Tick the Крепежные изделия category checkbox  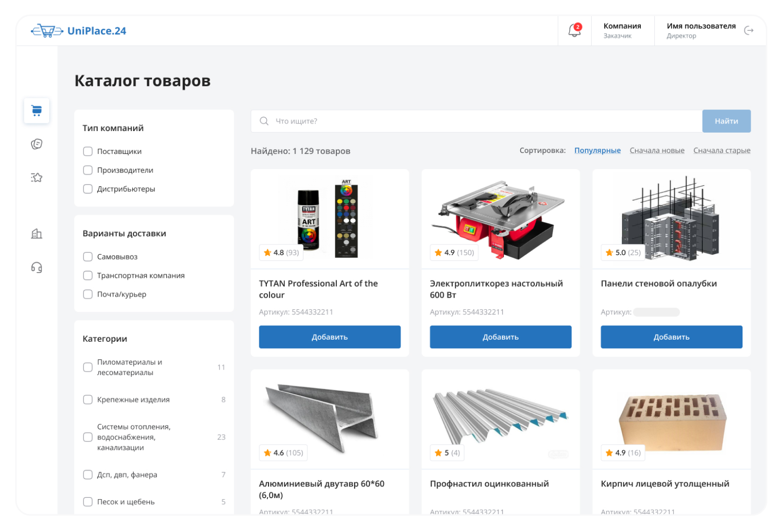[88, 399]
